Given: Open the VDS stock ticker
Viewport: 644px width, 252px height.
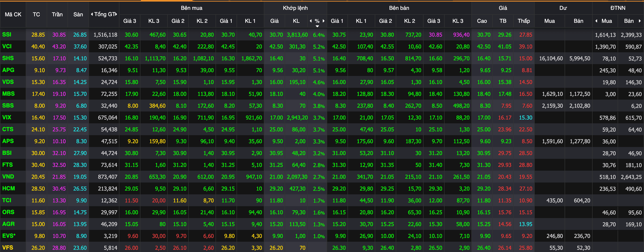Looking at the screenshot, I should [x=8, y=82].
